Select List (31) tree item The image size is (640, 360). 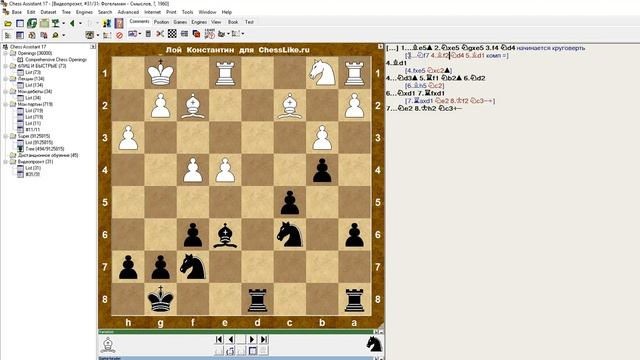point(33,168)
